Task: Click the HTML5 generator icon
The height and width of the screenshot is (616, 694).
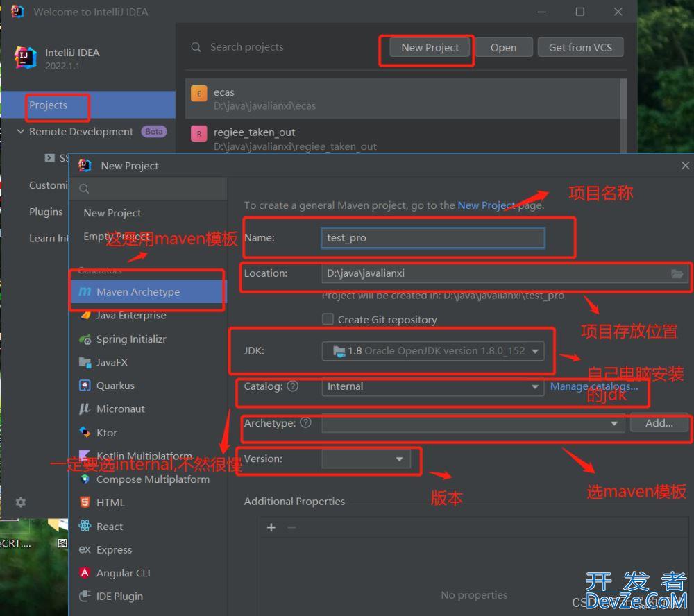Action: click(x=85, y=502)
